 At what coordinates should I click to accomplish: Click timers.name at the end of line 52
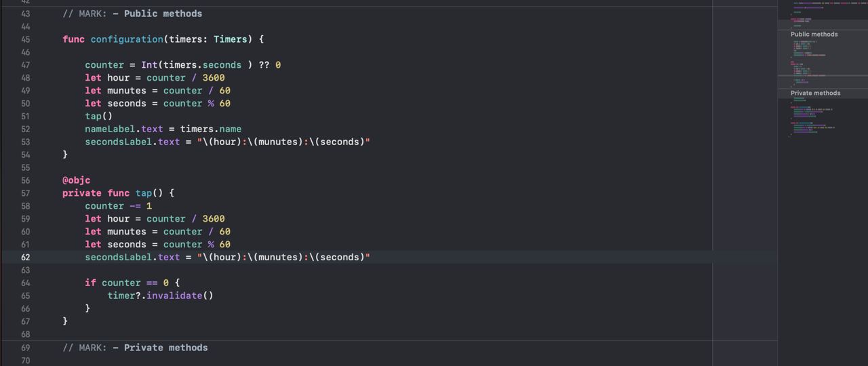tap(211, 129)
